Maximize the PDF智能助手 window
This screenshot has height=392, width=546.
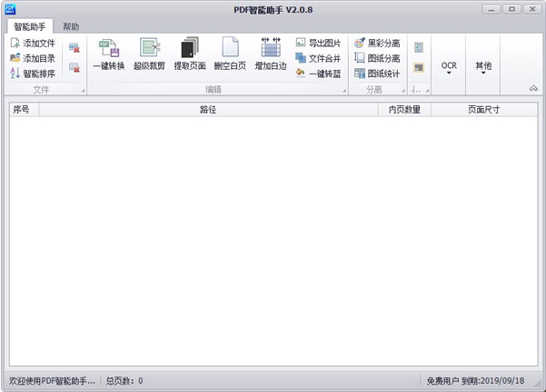(511, 9)
